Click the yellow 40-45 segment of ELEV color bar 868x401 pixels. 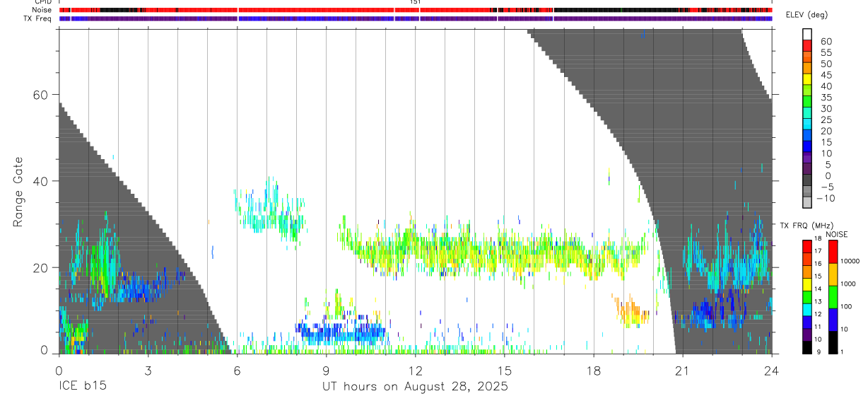(807, 81)
